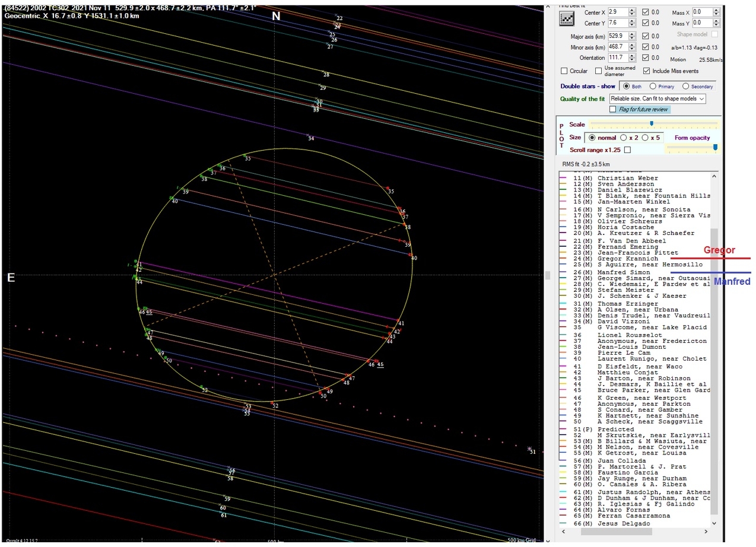This screenshot has width=756, height=547.
Task: Select Secondary double star option
Action: [685, 86]
